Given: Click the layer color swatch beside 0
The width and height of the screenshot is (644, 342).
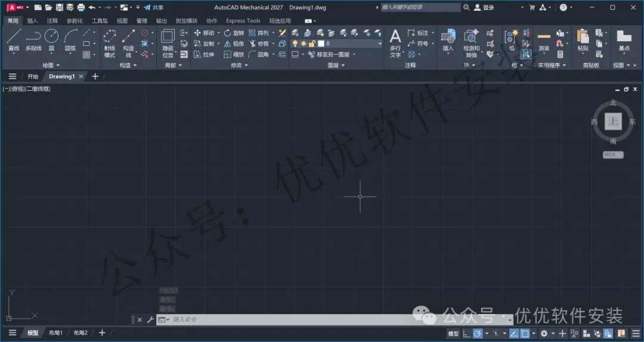Looking at the screenshot, I should click(321, 44).
